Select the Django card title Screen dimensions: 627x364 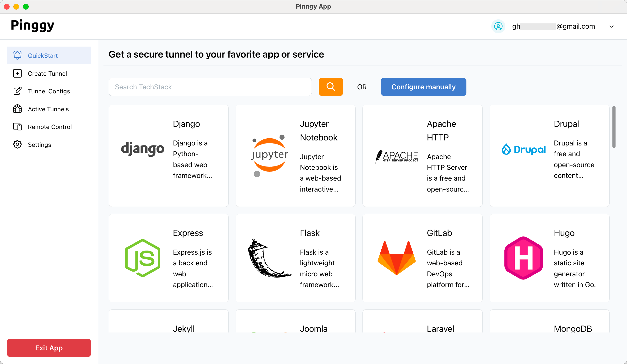click(x=186, y=123)
